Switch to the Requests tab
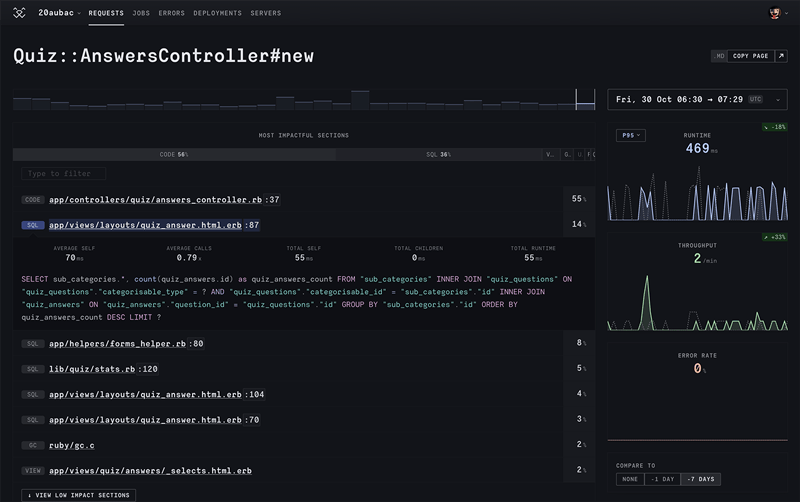The width and height of the screenshot is (800, 502). point(106,13)
